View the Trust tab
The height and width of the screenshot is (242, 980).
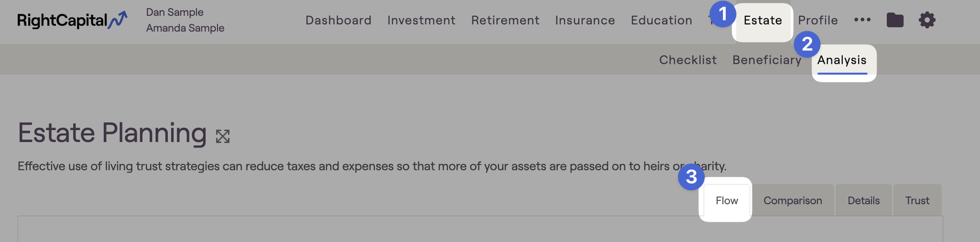917,201
